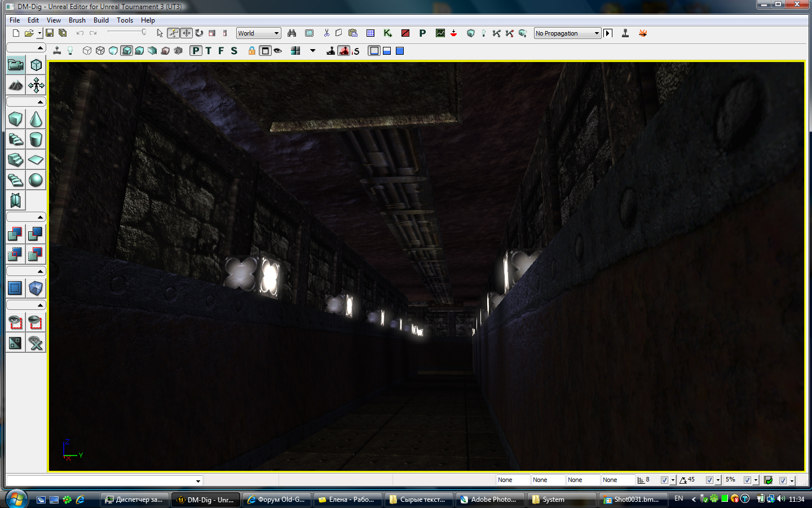Select the sphere brush builder tool
This screenshot has width=812, height=508.
[x=36, y=180]
